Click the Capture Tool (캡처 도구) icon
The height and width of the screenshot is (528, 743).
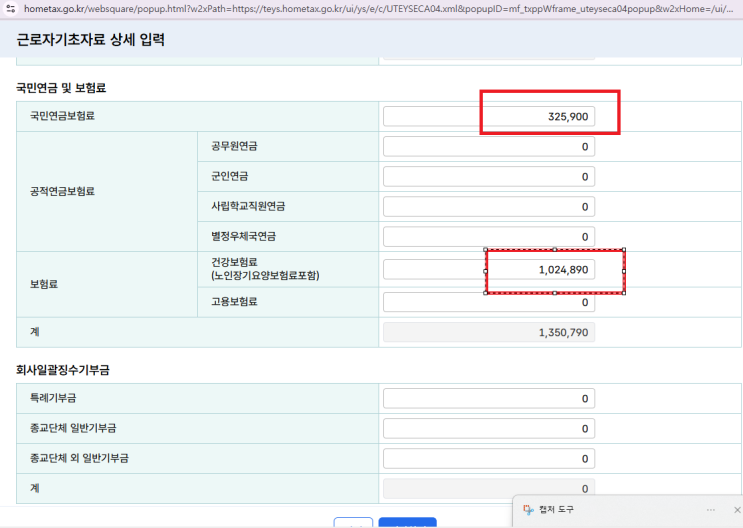tap(528, 510)
